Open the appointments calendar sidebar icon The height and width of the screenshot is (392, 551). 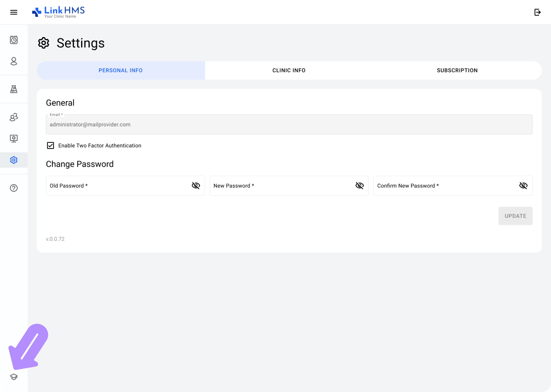tap(14, 40)
